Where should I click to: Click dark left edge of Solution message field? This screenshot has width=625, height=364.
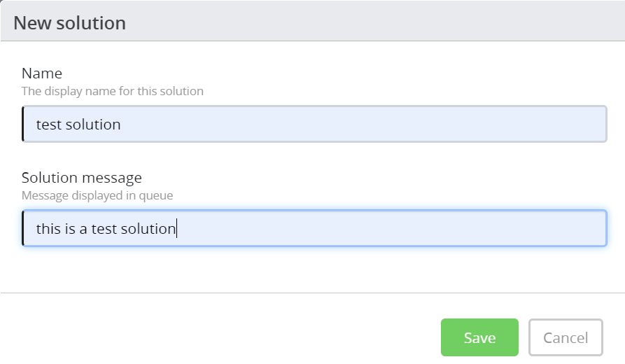[23, 228]
